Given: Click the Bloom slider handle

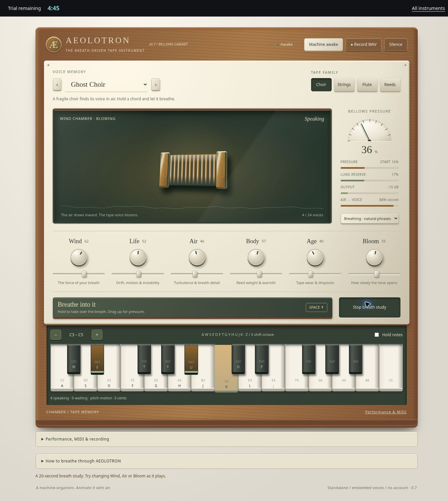Looking at the screenshot, I should point(377,274).
